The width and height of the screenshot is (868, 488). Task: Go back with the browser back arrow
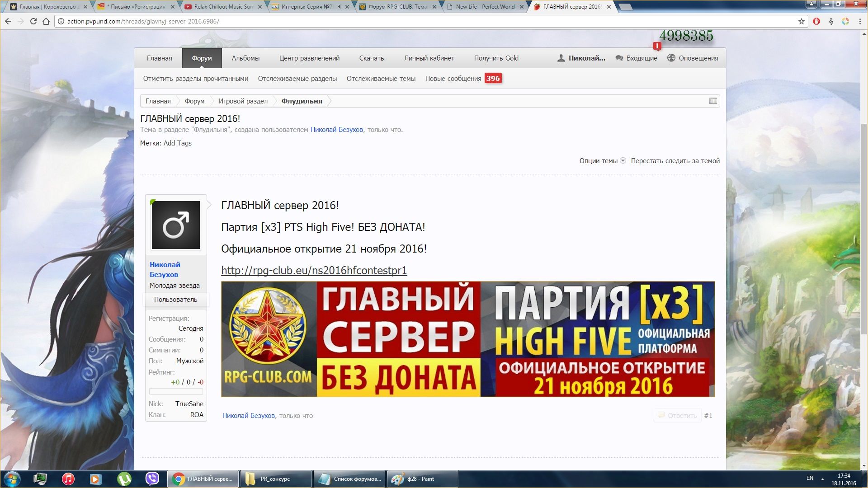8,21
